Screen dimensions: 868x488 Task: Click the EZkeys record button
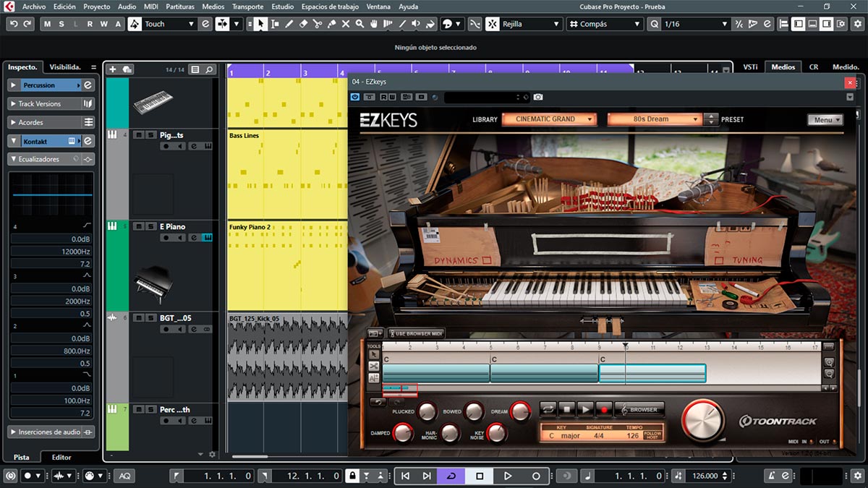tap(604, 409)
